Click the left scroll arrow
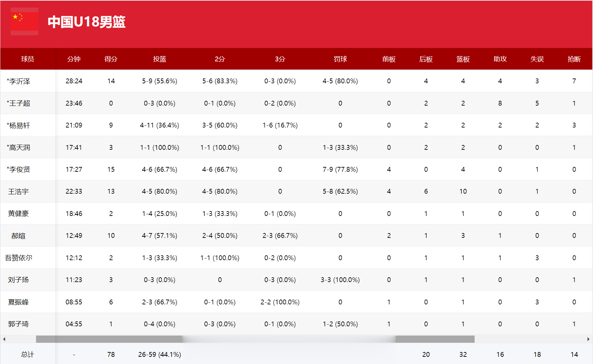This screenshot has width=593, height=364. tap(4, 339)
